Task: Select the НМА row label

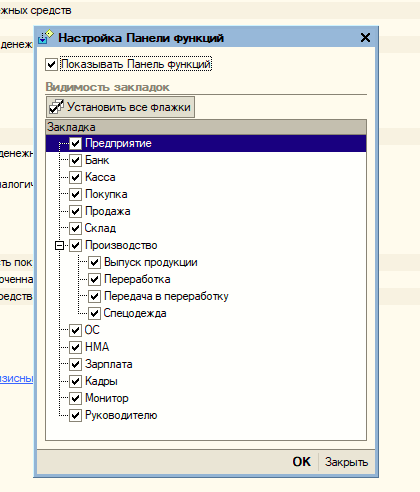Action: (x=97, y=347)
